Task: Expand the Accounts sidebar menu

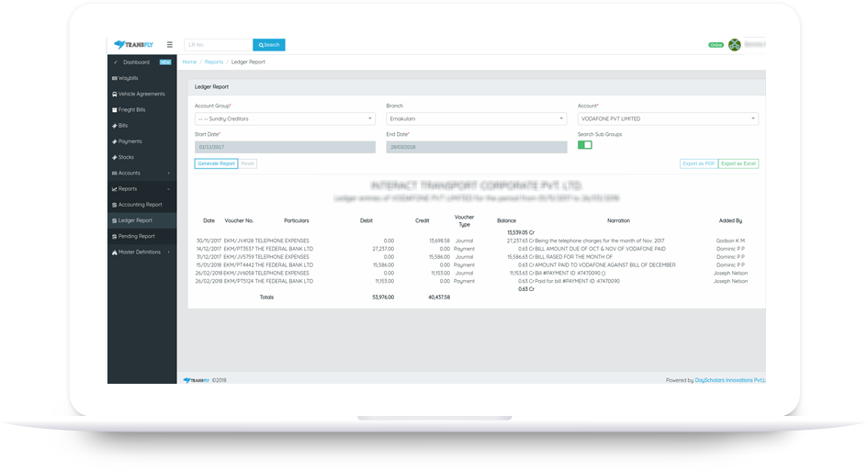Action: click(x=140, y=173)
